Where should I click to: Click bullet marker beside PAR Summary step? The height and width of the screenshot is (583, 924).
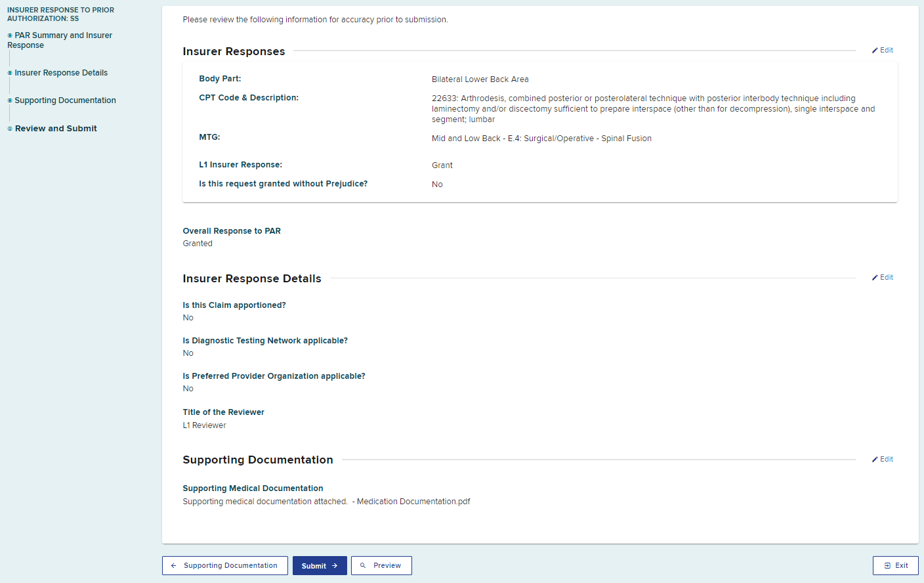click(10, 35)
